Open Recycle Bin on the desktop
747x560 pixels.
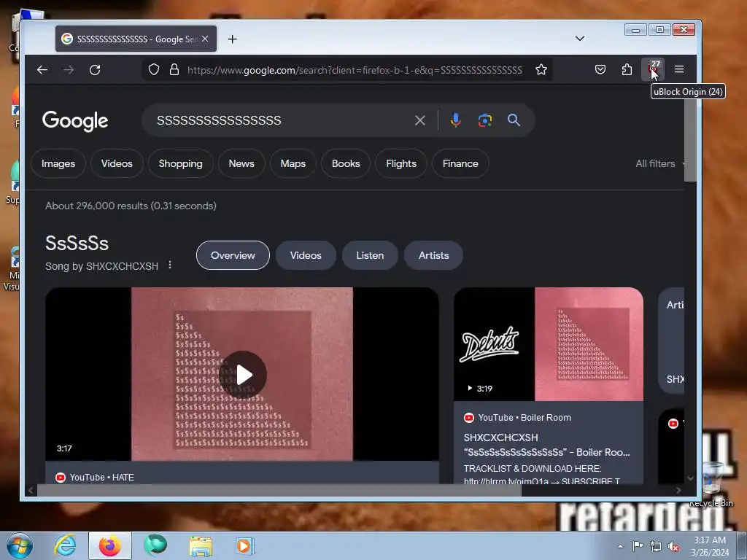(x=713, y=483)
